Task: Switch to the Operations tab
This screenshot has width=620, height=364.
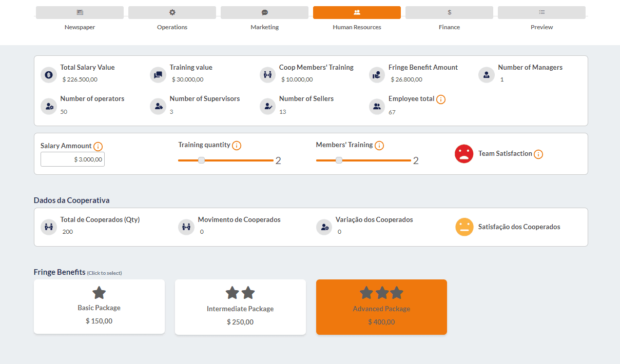Action: pos(172,13)
